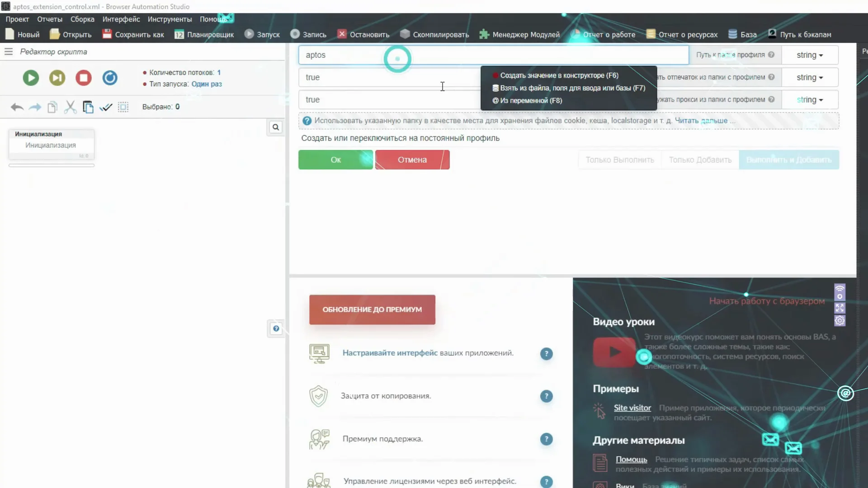Click Остановить in the toolbar
Screen dimensions: 868x488
tap(363, 34)
